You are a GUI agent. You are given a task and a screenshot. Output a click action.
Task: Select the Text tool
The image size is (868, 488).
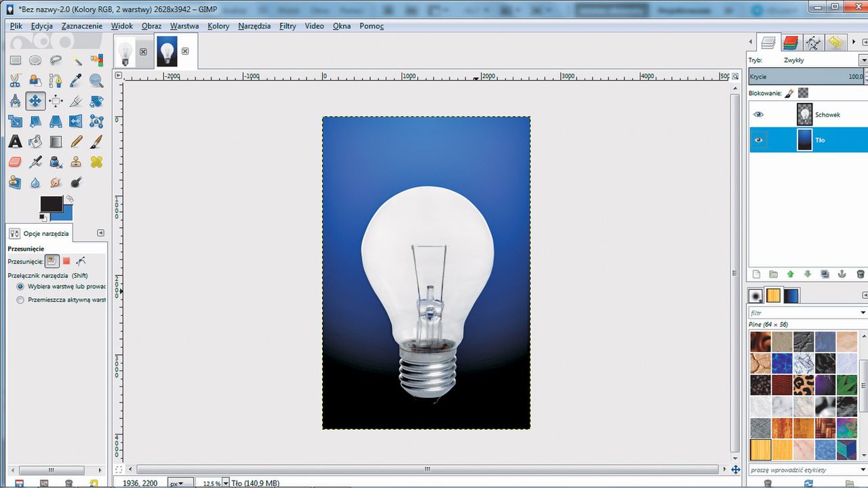[15, 142]
